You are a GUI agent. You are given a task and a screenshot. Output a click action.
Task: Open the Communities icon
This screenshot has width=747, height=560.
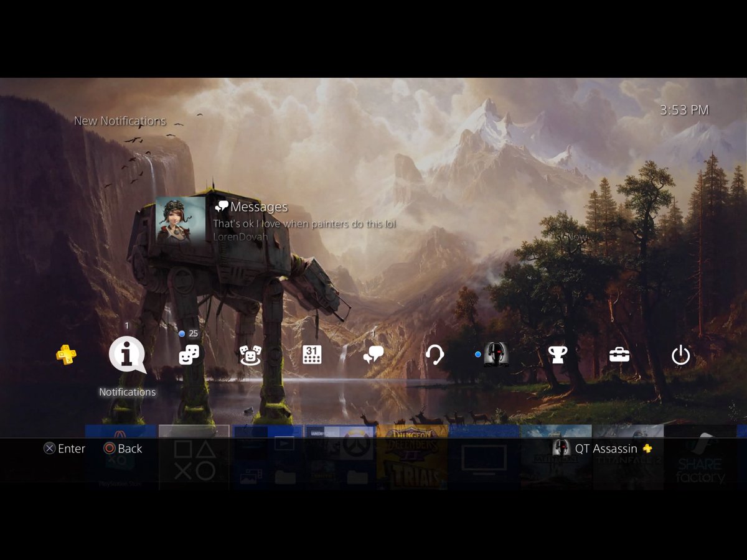[250, 355]
